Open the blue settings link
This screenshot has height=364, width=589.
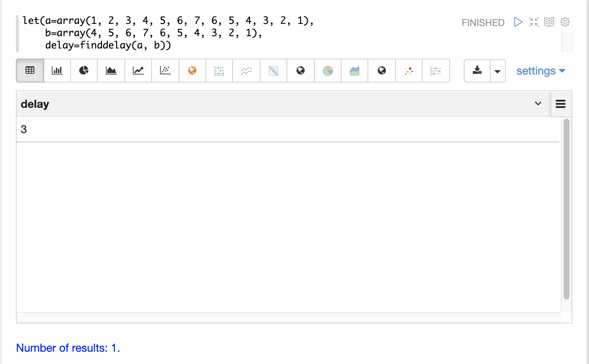pos(541,71)
